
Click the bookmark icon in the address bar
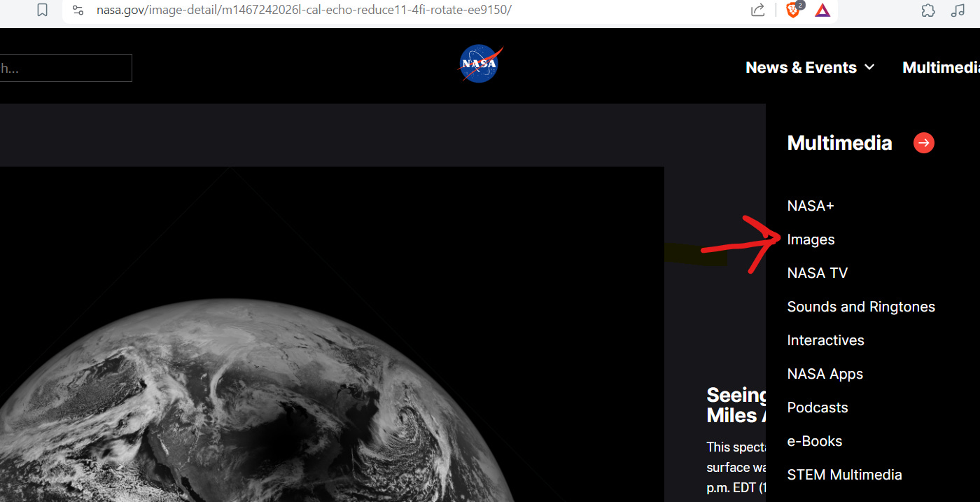pos(43,11)
